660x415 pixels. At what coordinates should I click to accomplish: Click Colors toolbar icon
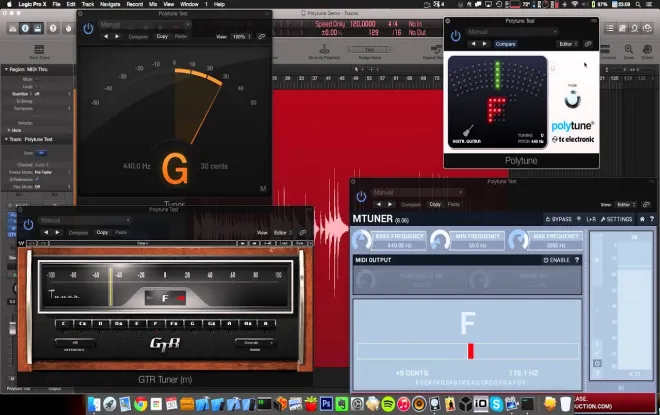coord(647,52)
